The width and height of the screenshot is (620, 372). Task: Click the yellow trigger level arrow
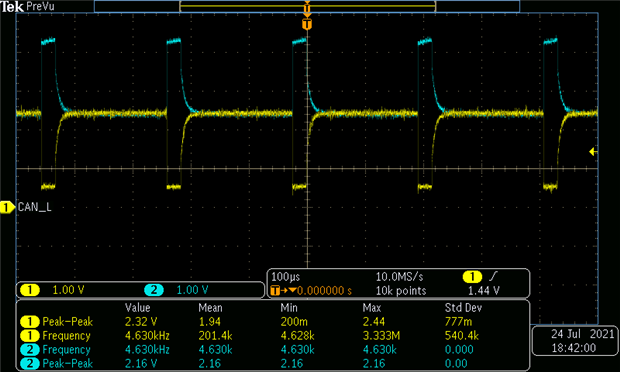point(593,151)
